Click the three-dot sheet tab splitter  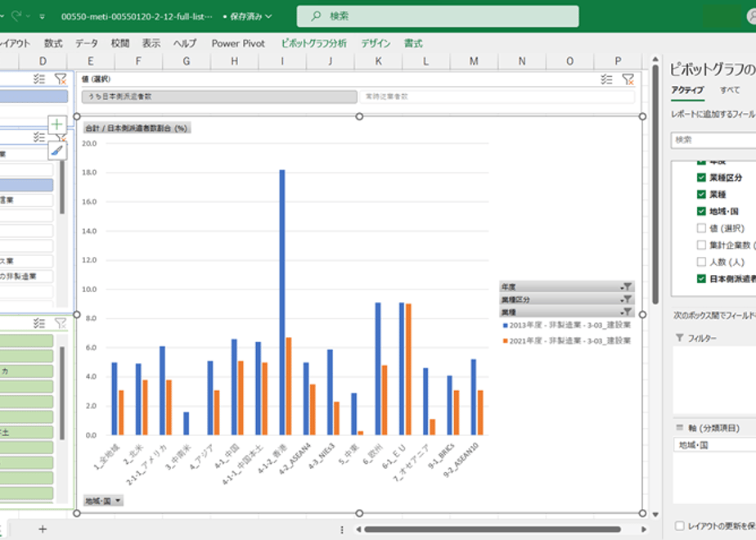[342, 529]
